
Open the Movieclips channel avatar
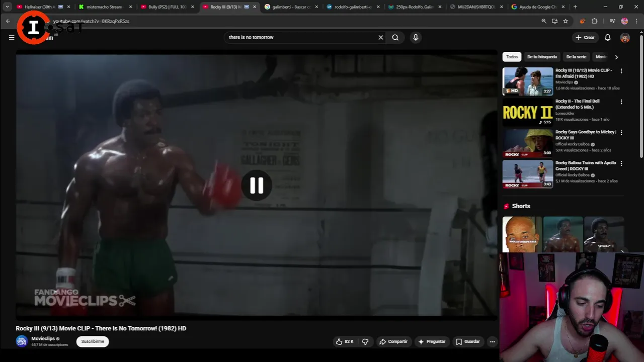tap(22, 341)
